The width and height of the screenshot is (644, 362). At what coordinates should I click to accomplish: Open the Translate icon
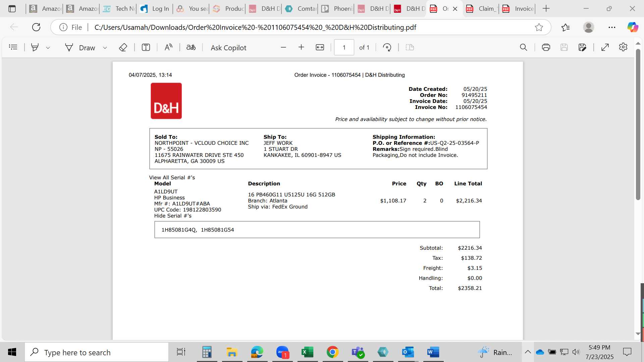pyautogui.click(x=191, y=47)
